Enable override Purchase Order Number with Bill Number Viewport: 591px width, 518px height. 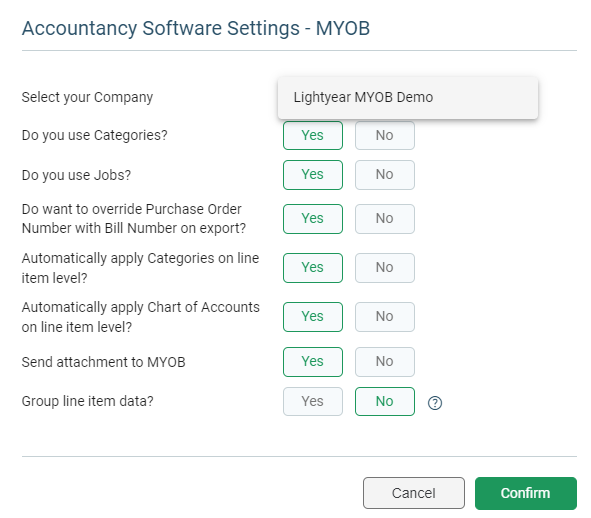click(x=313, y=219)
